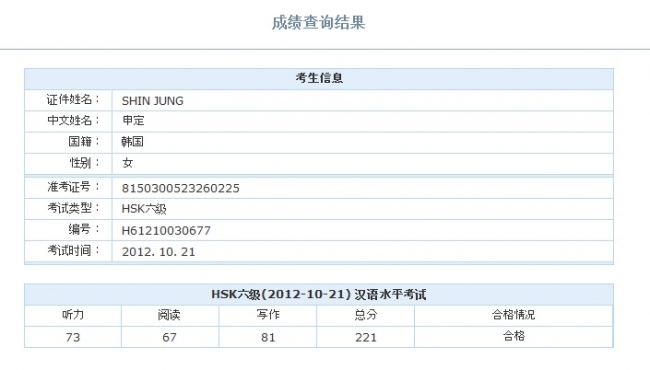Click the 阅读 column header
650x370 pixels.
[169, 315]
